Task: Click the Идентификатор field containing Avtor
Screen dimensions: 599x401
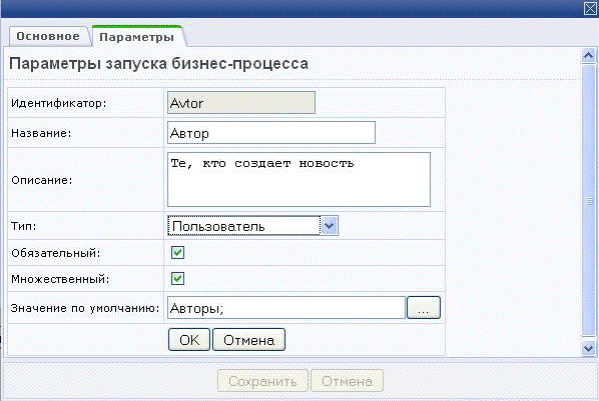Action: pyautogui.click(x=241, y=103)
